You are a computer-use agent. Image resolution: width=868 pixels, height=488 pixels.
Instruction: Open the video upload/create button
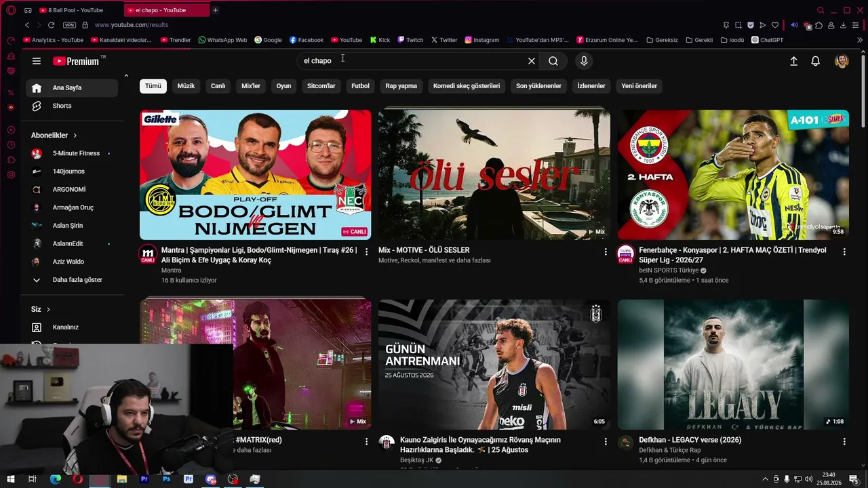[793, 61]
